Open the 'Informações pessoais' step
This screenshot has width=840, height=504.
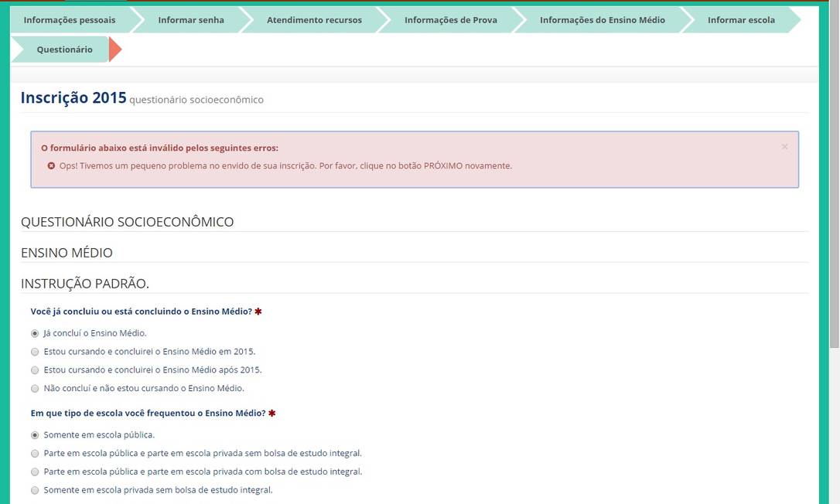tap(69, 20)
